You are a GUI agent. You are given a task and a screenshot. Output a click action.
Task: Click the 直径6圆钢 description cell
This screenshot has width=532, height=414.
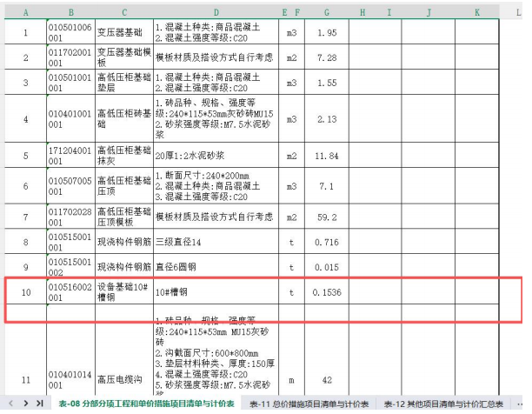(x=216, y=266)
